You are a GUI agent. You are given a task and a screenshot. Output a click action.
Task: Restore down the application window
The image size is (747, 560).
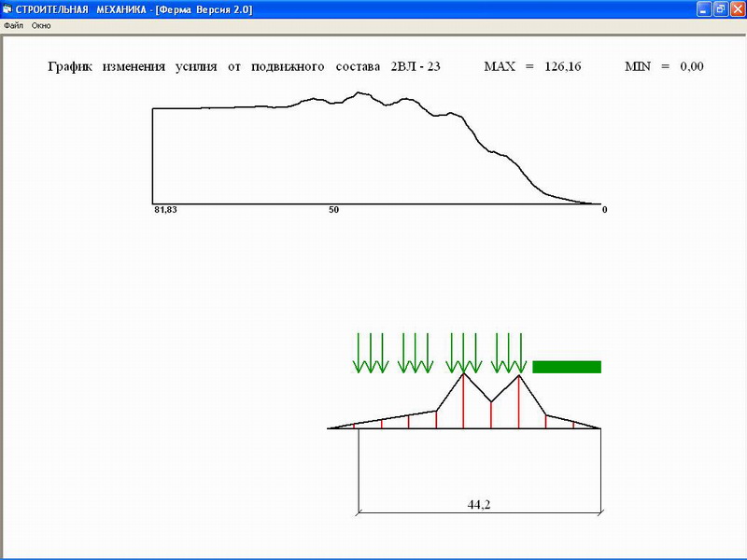pyautogui.click(x=721, y=9)
